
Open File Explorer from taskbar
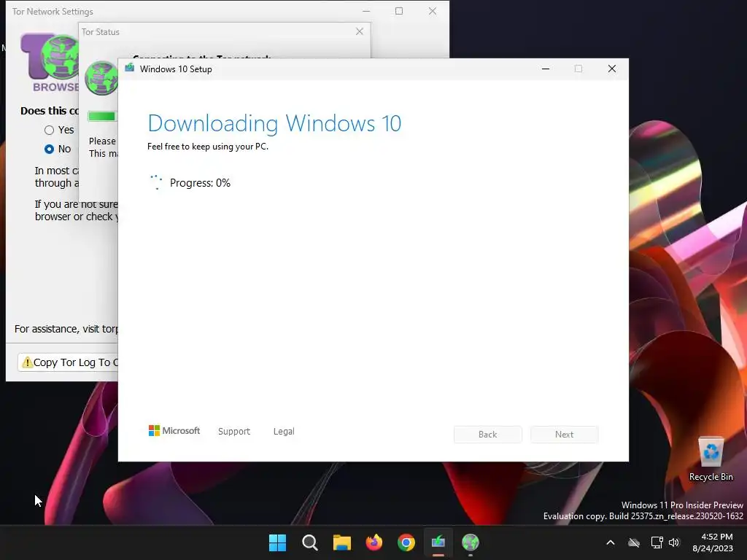click(341, 542)
